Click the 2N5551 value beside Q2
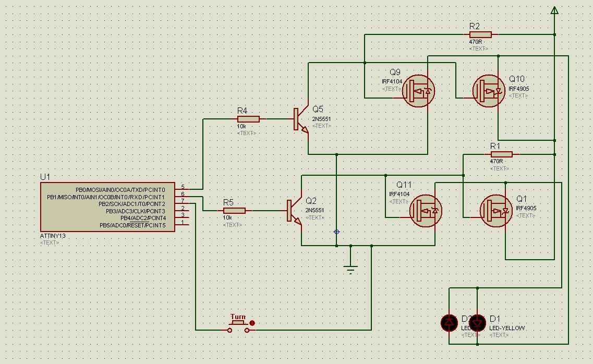 tap(314, 210)
